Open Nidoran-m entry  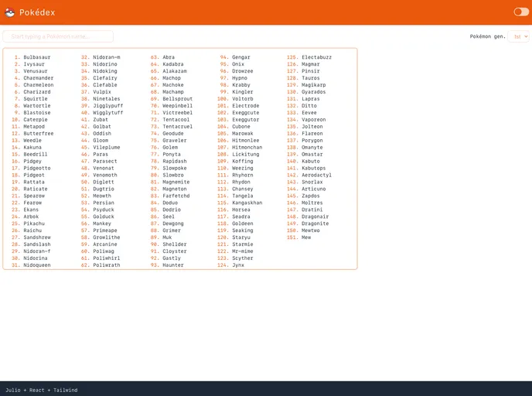pos(106,57)
